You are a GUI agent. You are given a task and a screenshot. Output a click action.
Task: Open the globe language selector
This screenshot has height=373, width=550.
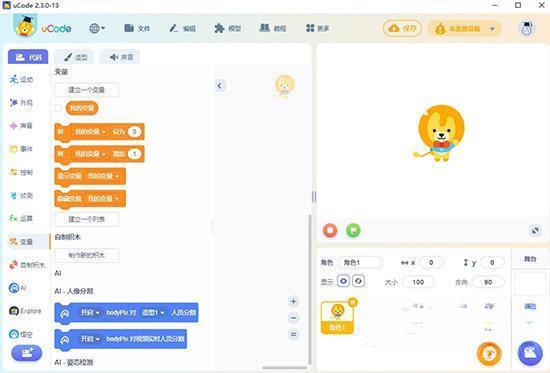click(97, 28)
